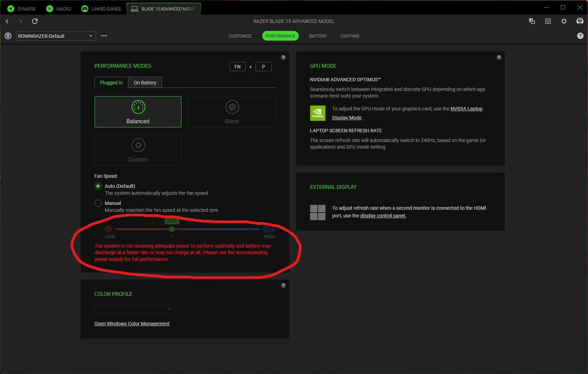This screenshot has width=588, height=374.
Task: Click the Silent fan icon
Action: pyautogui.click(x=232, y=107)
